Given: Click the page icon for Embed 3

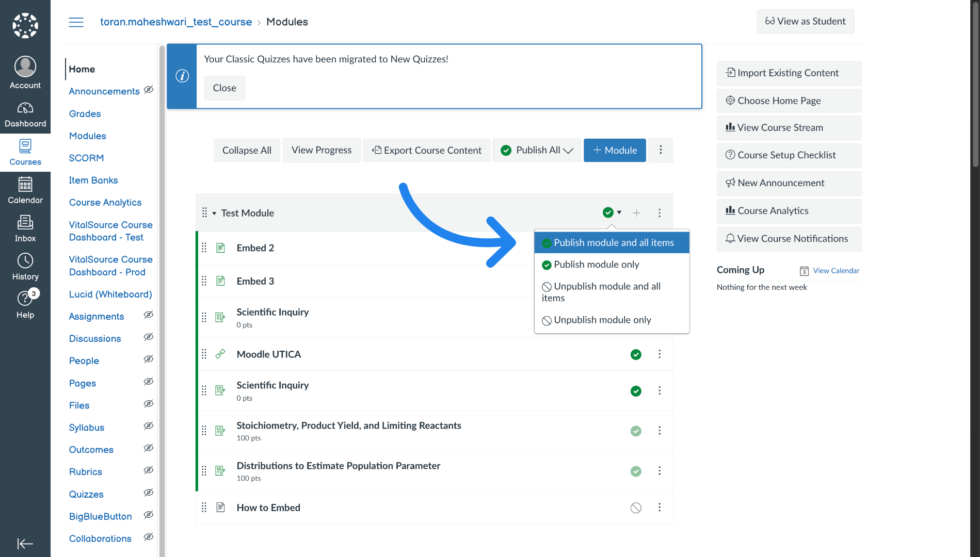Looking at the screenshot, I should coord(220,281).
